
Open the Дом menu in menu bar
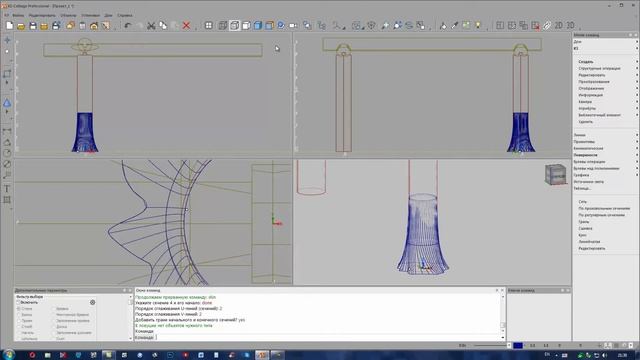coord(108,16)
